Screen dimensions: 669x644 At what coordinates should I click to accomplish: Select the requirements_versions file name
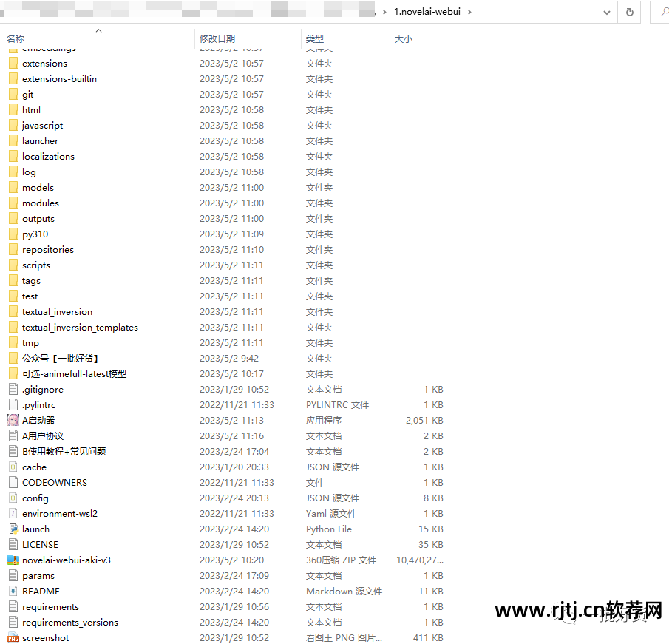click(x=70, y=623)
